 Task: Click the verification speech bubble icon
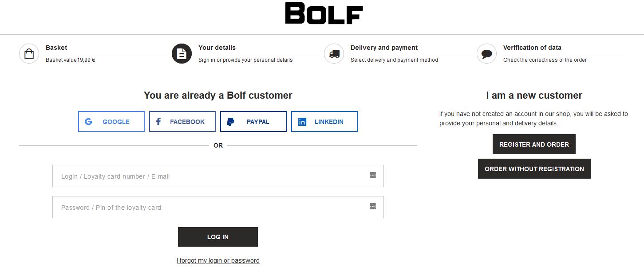(486, 54)
